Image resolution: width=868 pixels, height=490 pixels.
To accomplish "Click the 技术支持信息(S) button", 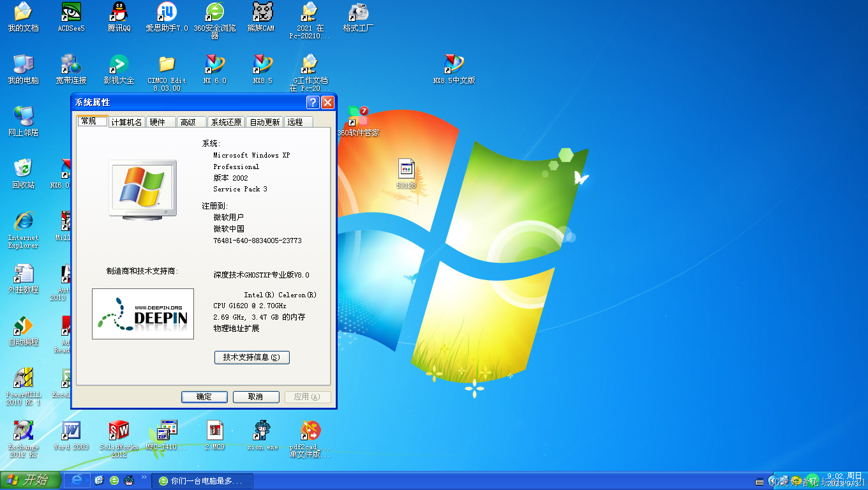I will [251, 357].
